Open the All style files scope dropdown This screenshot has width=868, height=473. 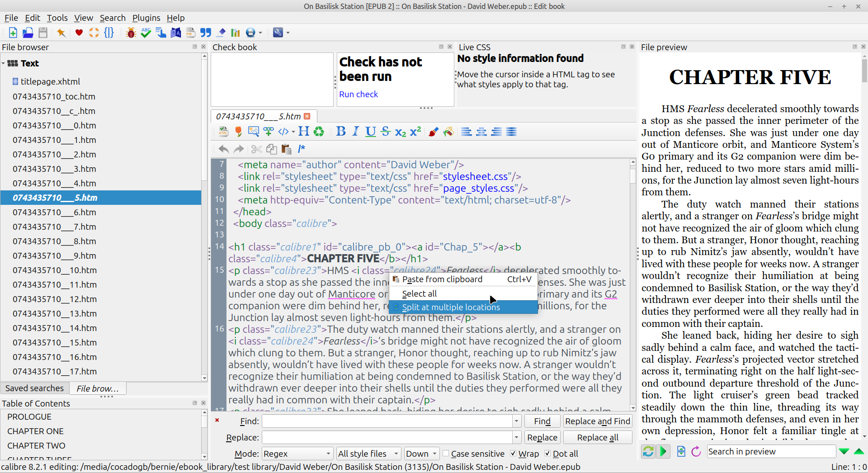tap(368, 454)
